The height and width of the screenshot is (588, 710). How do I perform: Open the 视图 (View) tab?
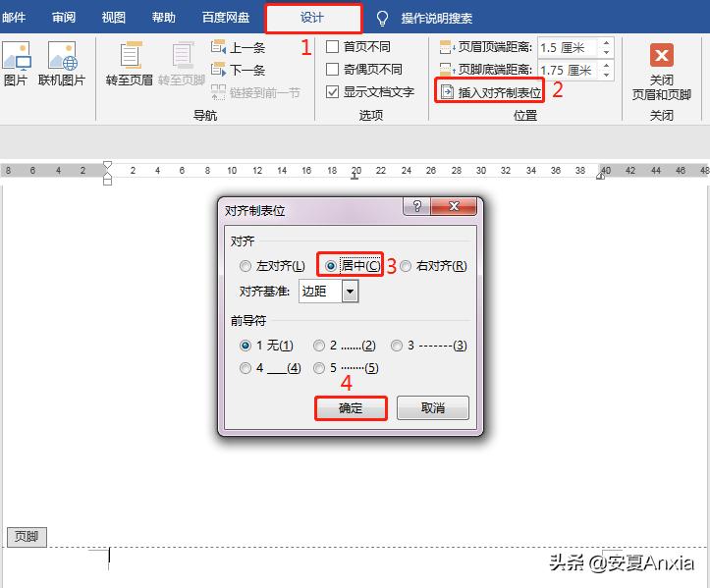pos(114,18)
